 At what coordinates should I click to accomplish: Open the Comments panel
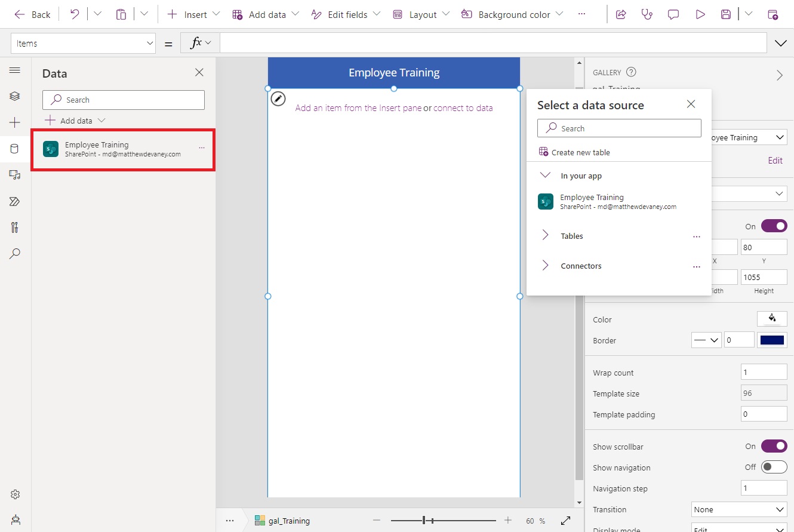click(x=673, y=14)
